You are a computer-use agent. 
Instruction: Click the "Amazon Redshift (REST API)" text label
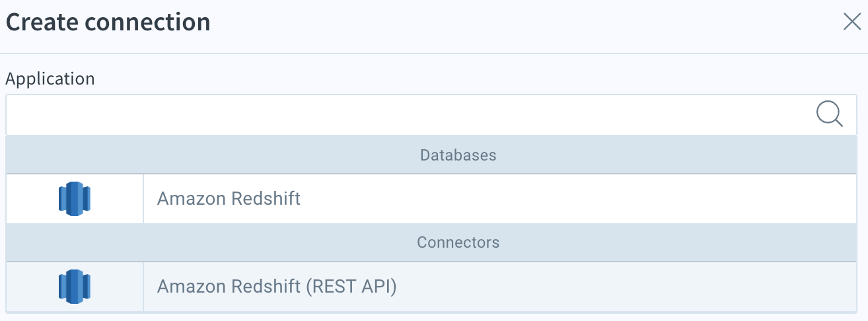pos(277,287)
